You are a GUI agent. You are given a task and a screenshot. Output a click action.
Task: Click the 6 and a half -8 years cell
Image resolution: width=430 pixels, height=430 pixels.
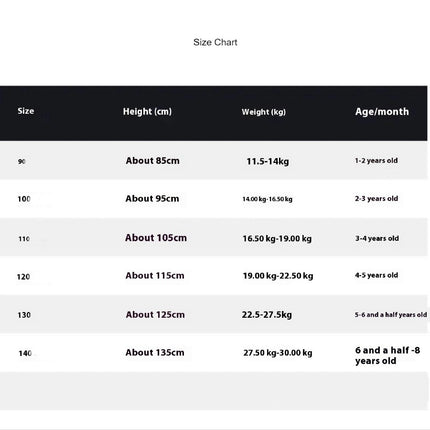tap(387, 355)
